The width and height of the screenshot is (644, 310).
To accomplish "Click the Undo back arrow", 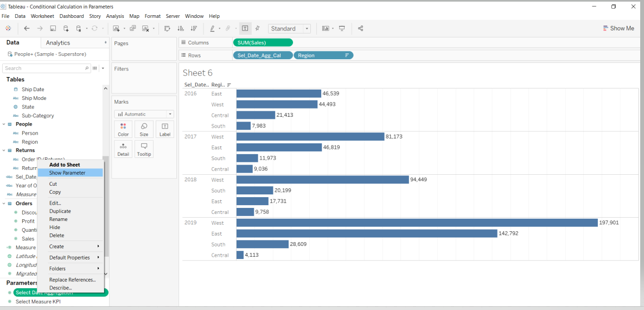I will [27, 28].
